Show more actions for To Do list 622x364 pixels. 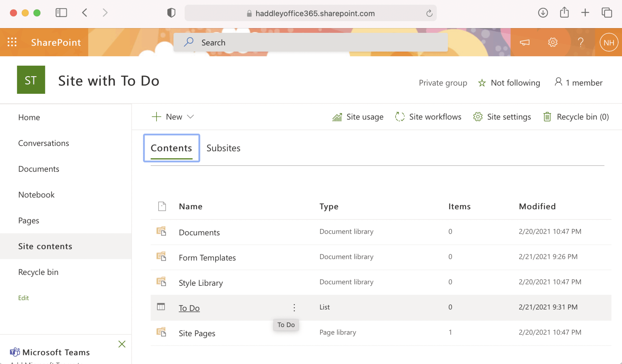point(294,307)
